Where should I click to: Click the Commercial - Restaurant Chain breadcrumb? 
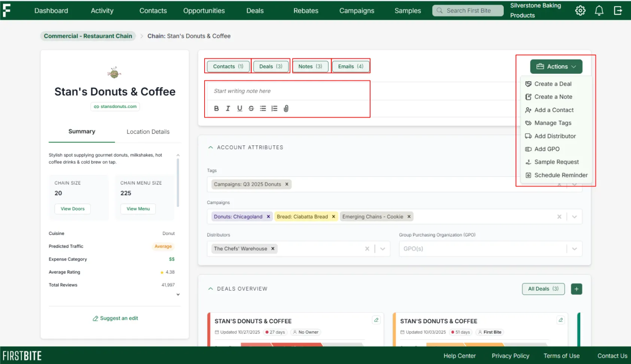88,36
